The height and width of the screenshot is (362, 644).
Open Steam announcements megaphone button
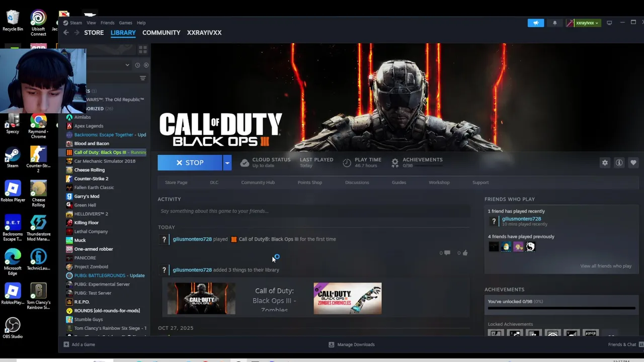(x=536, y=23)
